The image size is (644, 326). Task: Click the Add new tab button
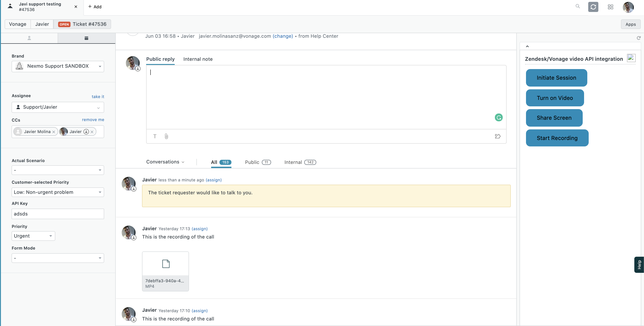[x=95, y=7]
